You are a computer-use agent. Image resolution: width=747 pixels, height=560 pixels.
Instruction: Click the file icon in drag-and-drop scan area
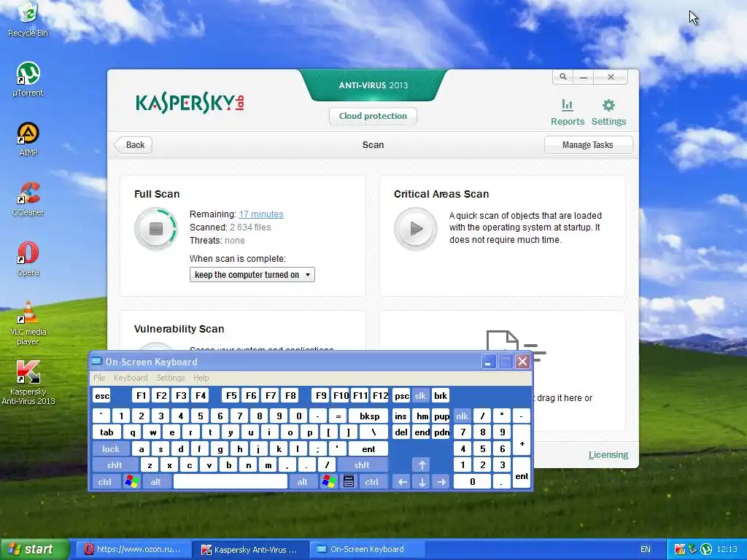[503, 341]
